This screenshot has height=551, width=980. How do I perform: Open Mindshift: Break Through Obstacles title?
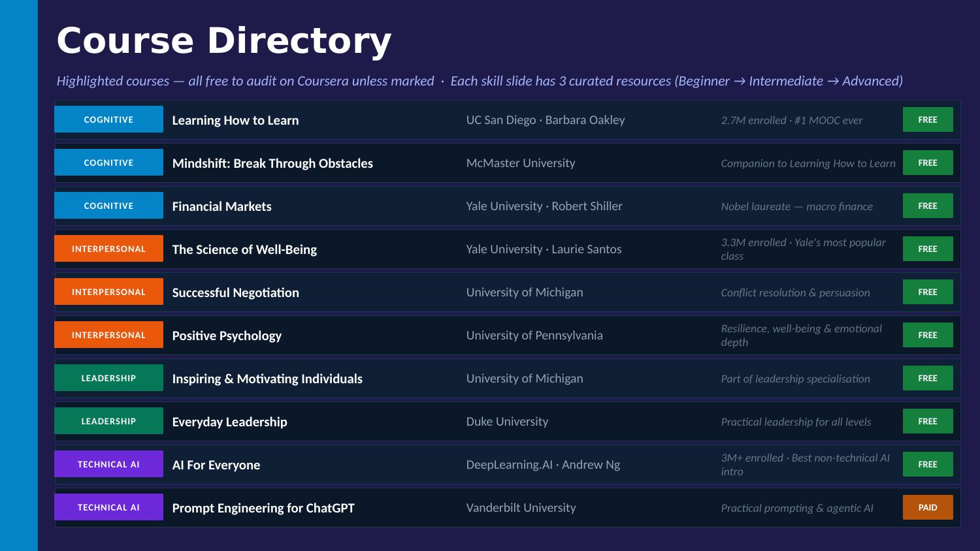point(272,163)
